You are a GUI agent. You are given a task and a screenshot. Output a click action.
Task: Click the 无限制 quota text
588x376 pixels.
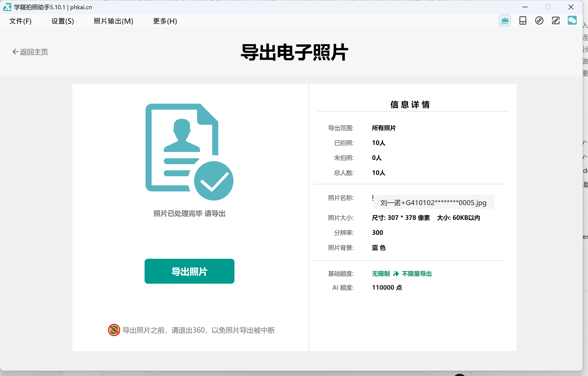(x=381, y=274)
